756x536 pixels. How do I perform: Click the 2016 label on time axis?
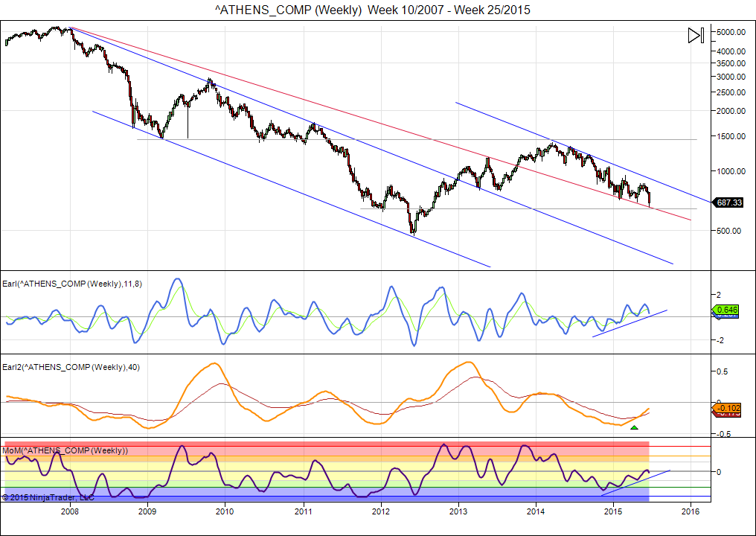(691, 511)
